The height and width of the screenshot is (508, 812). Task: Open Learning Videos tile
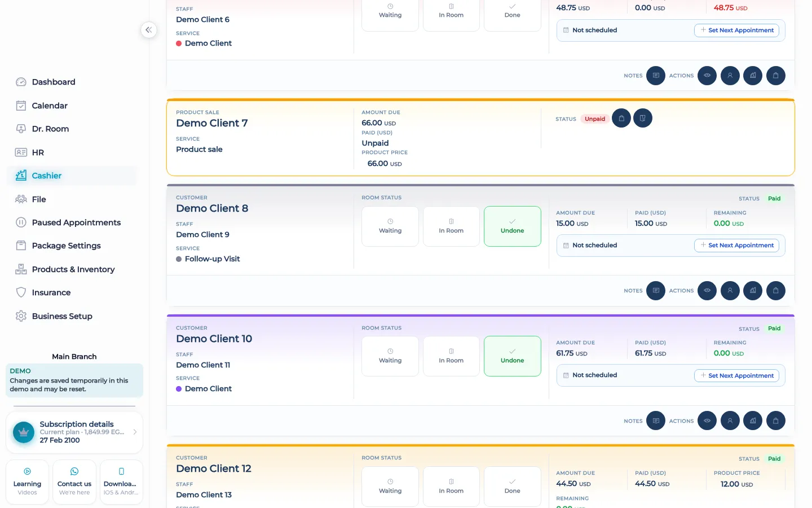tap(27, 482)
